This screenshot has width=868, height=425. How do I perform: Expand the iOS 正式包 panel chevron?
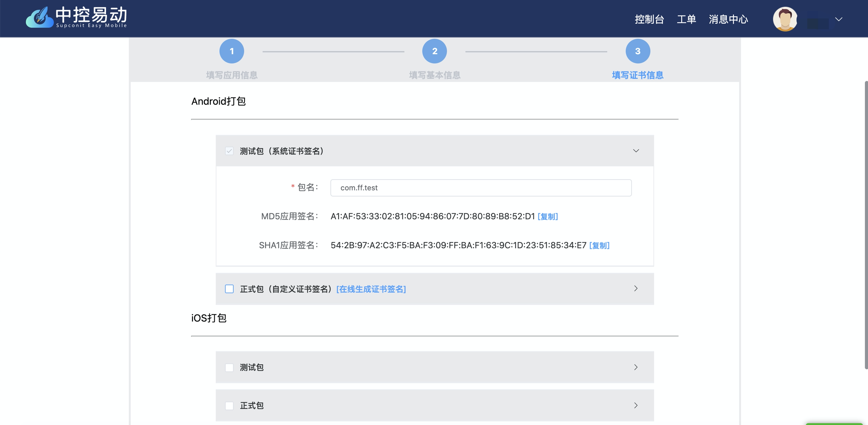(x=636, y=406)
